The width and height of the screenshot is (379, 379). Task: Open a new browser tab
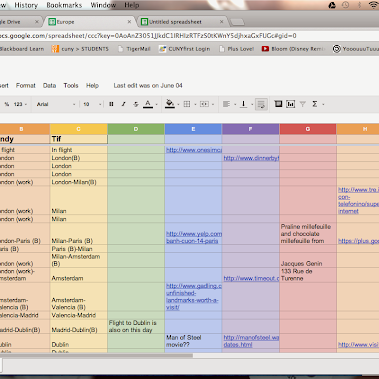[x=237, y=22]
